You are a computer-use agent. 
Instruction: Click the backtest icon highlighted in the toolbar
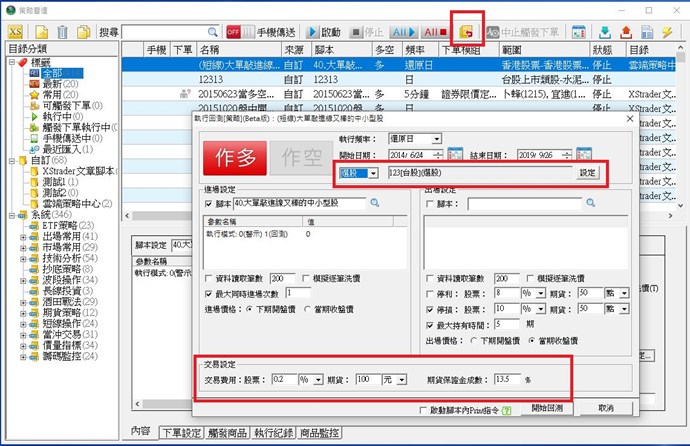pos(468,32)
